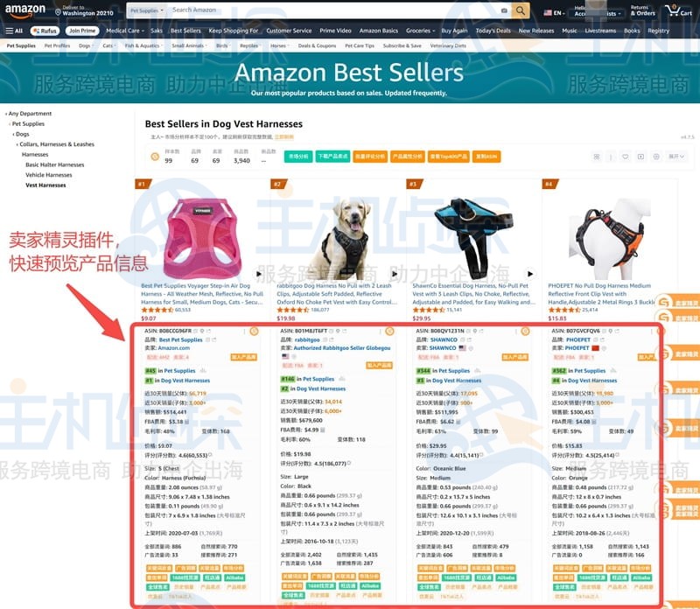Screen dimensions: 700x609
Task: Click the Join Prime button
Action: coord(82,31)
